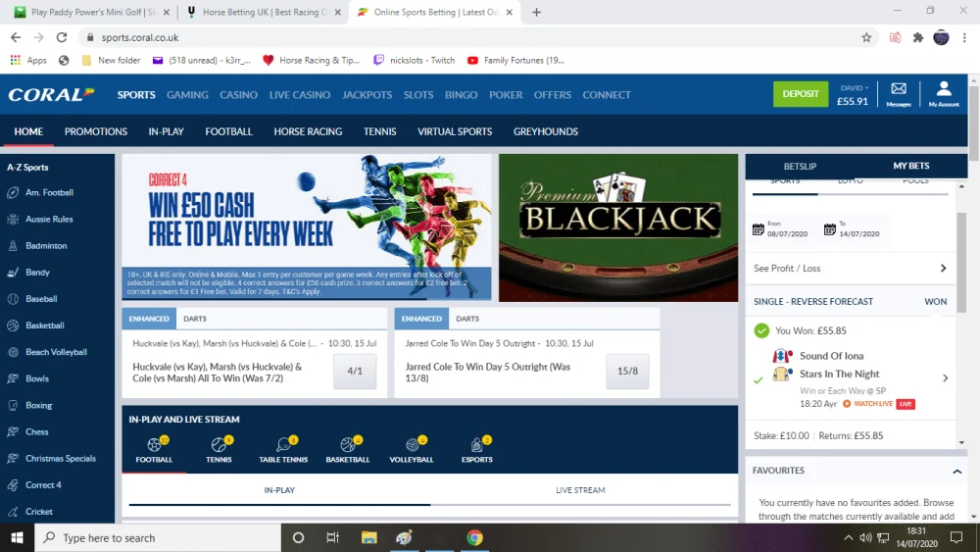This screenshot has height=552, width=980.
Task: Open Chrome profile avatar
Action: [x=941, y=37]
